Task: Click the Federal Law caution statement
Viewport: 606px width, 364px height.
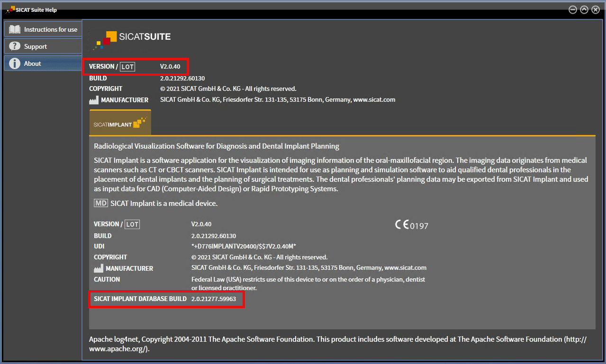Action: coord(308,284)
